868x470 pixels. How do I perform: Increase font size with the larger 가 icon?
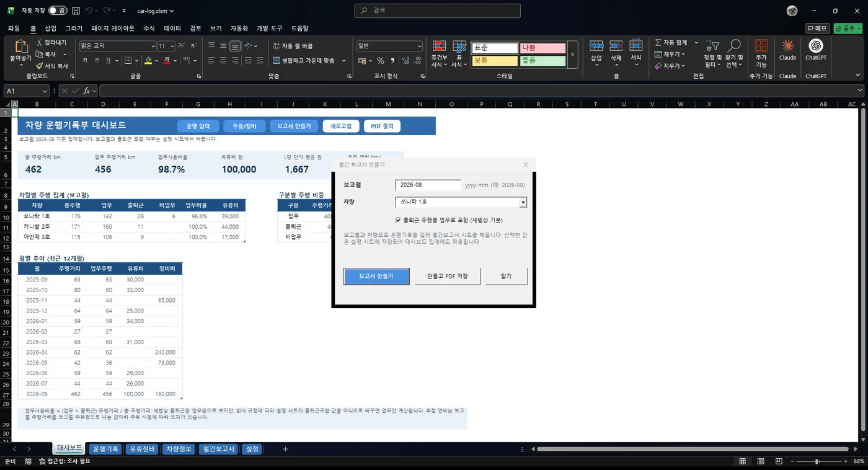click(x=181, y=46)
